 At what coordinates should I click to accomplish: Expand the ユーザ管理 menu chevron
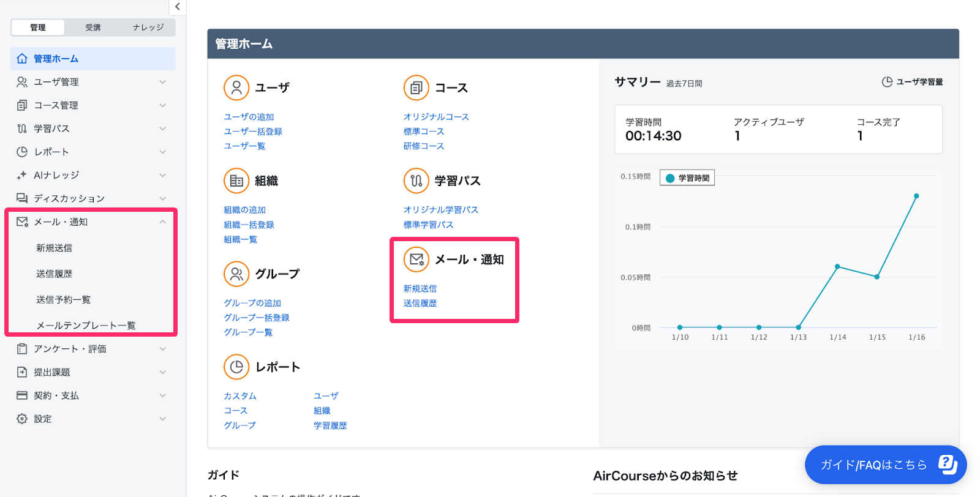(x=163, y=82)
